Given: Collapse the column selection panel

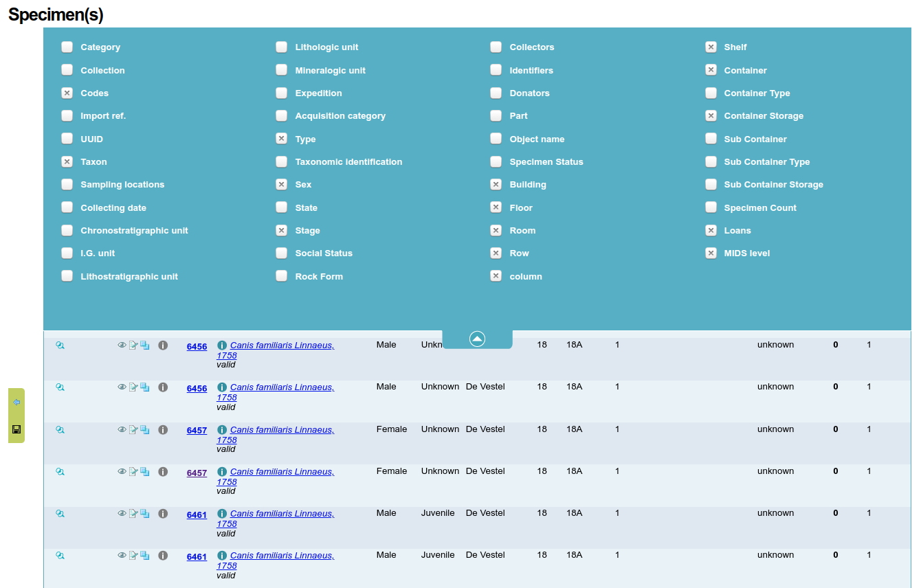Looking at the screenshot, I should click(x=477, y=338).
